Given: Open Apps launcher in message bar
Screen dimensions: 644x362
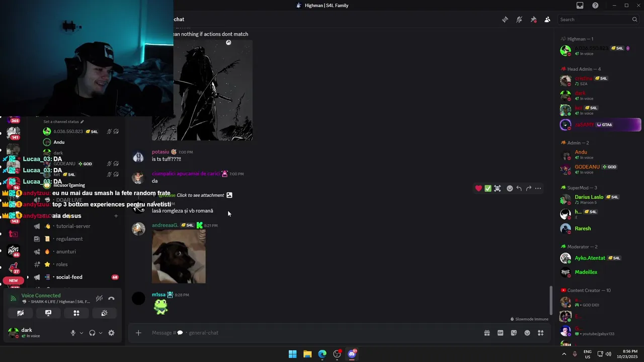Looking at the screenshot, I should click(x=541, y=333).
